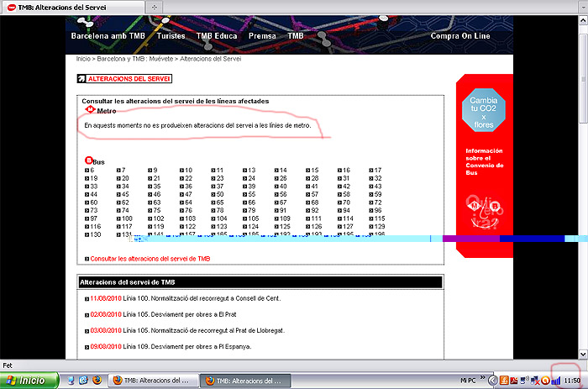Open Compra On Line
This screenshot has height=389, width=588.
460,36
